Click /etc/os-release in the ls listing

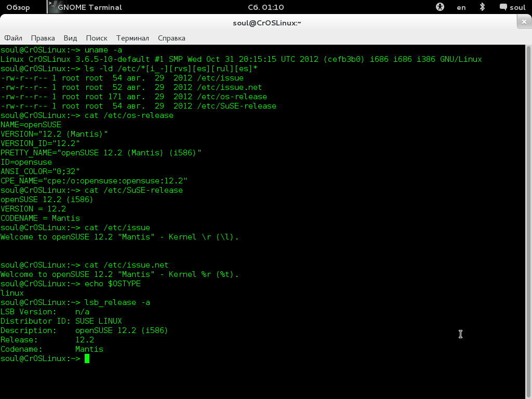click(232, 97)
